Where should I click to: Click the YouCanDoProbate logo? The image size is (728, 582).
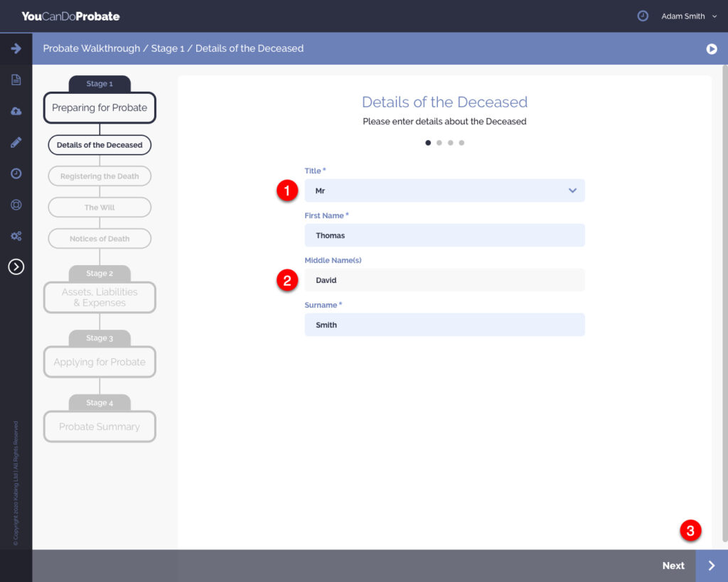click(70, 16)
